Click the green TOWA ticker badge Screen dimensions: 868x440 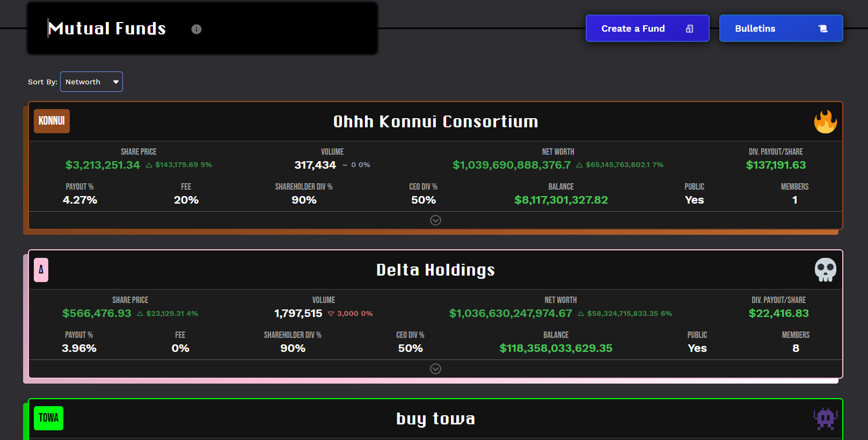(48, 418)
